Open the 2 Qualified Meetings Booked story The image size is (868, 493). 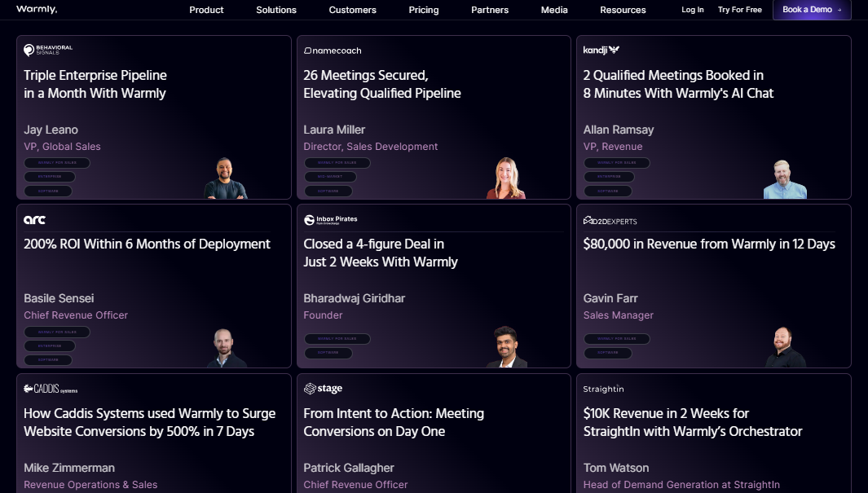(678, 84)
